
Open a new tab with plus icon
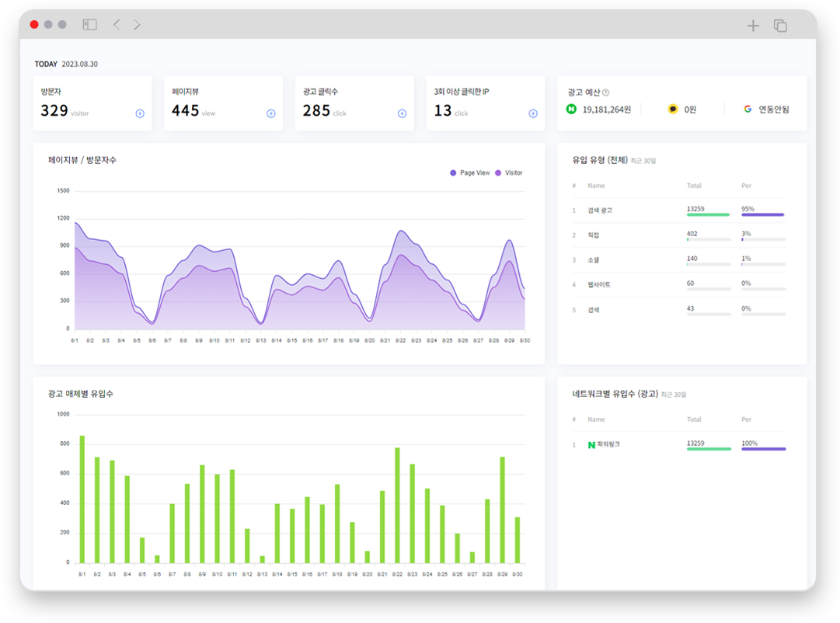point(753,26)
